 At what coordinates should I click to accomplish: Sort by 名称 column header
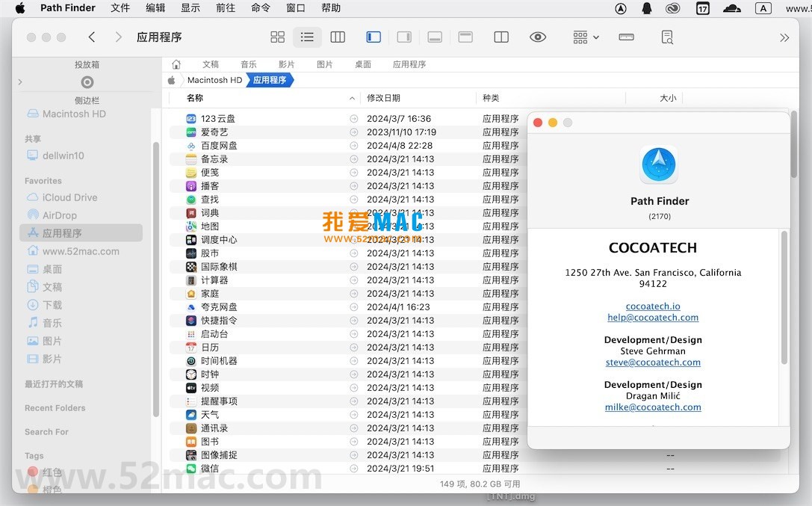tap(195, 98)
